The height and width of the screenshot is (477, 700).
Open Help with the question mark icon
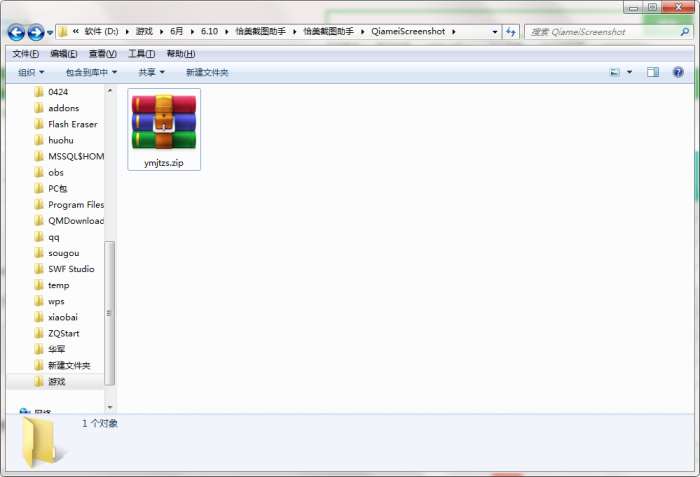pyautogui.click(x=678, y=72)
